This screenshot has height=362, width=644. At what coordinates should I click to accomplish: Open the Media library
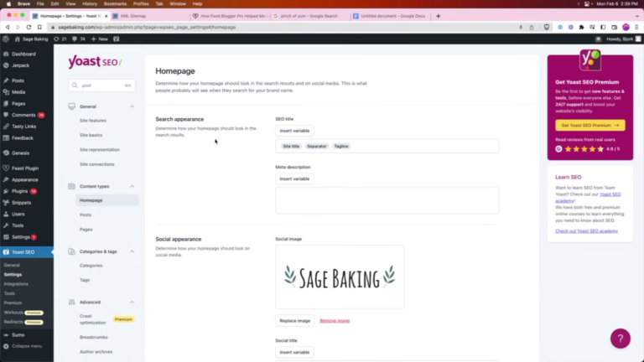[18, 92]
